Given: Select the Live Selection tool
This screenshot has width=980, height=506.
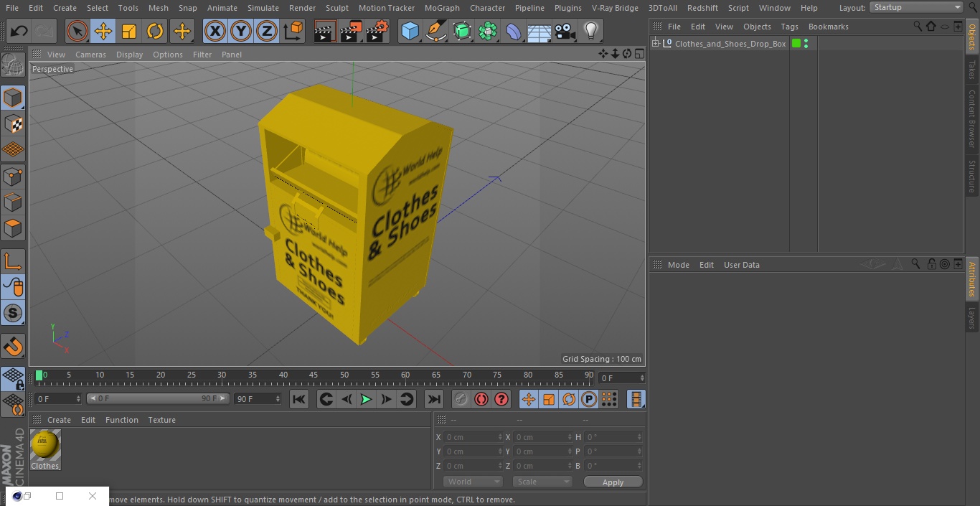Looking at the screenshot, I should 77,31.
